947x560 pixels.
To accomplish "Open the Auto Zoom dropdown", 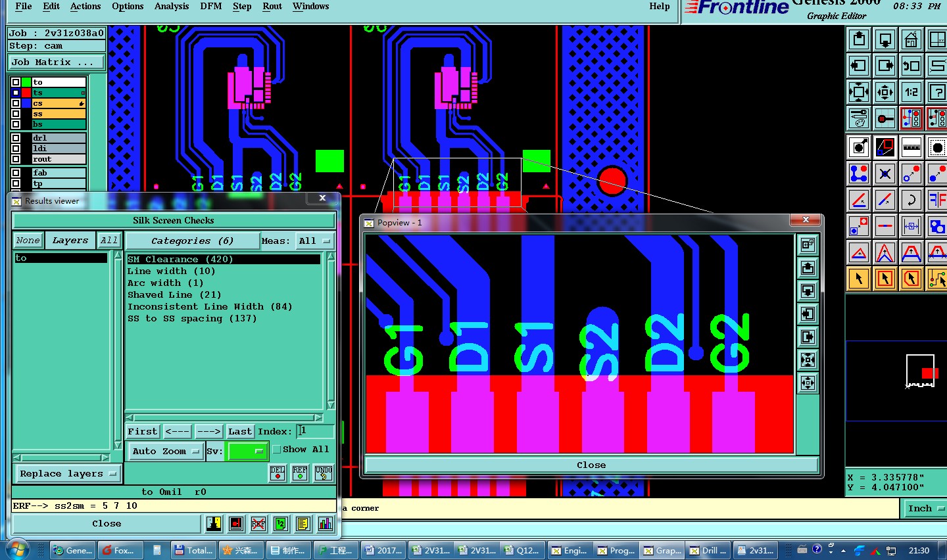I will 166,451.
